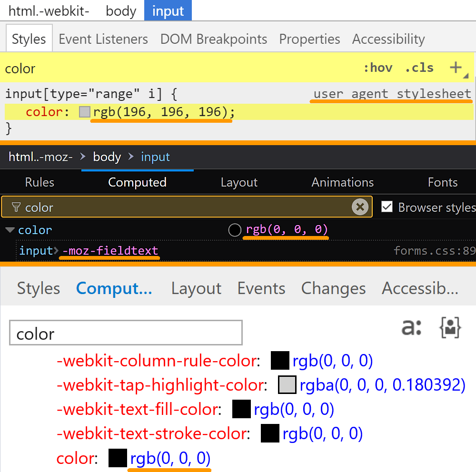Viewport: 476px width, 472px height.
Task: Click the gray rgb(196, 196, 196) swatch
Action: 85,112
